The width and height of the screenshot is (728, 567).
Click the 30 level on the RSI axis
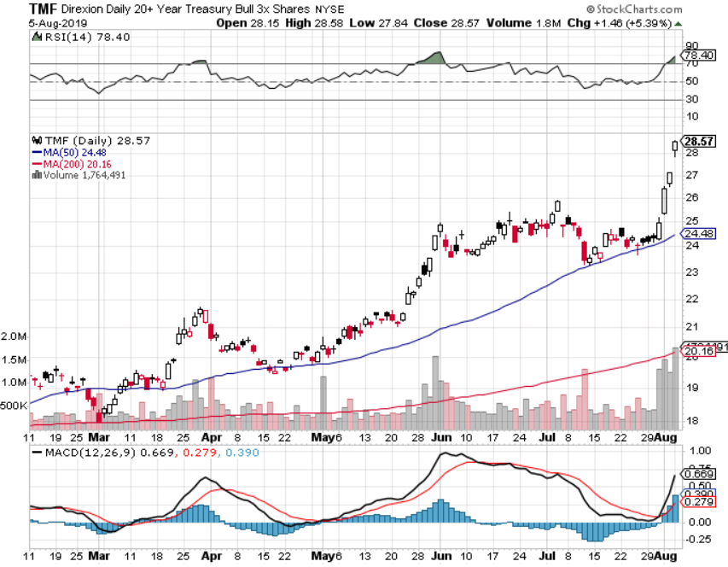tap(692, 99)
